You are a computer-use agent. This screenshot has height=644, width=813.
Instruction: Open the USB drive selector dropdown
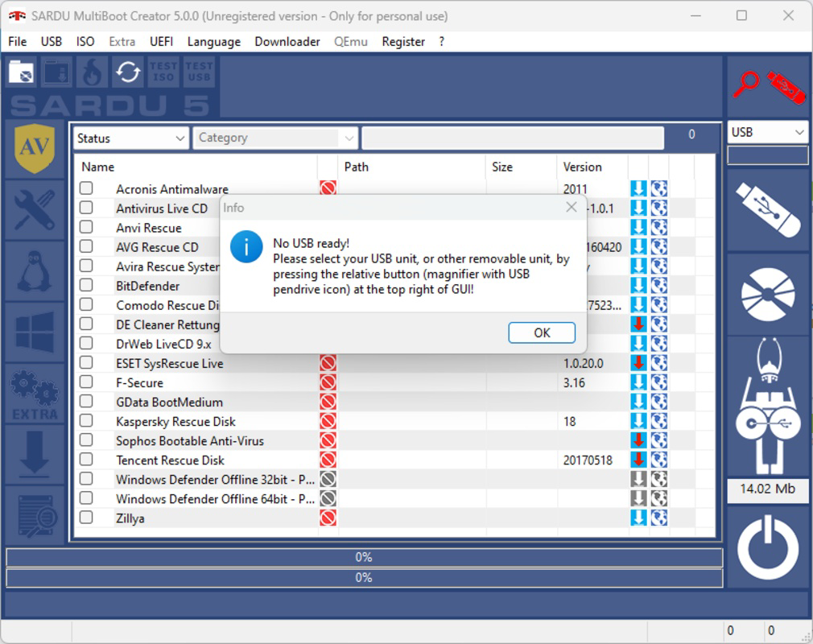tap(767, 132)
